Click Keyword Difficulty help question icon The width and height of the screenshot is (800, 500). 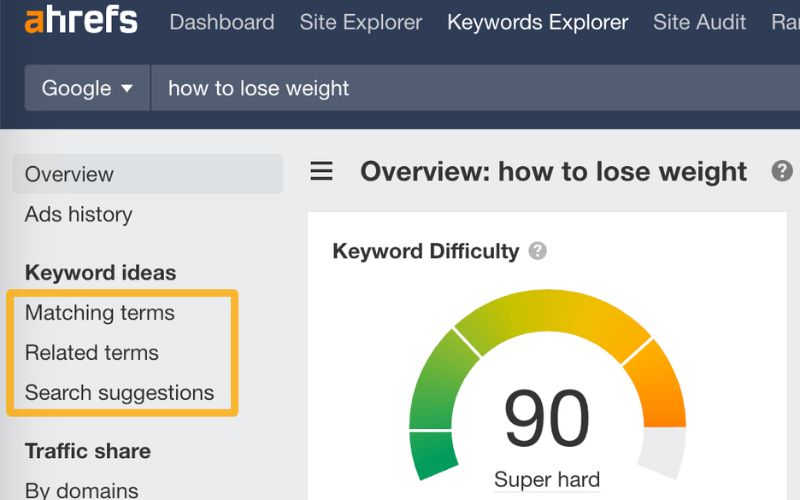pyautogui.click(x=538, y=251)
